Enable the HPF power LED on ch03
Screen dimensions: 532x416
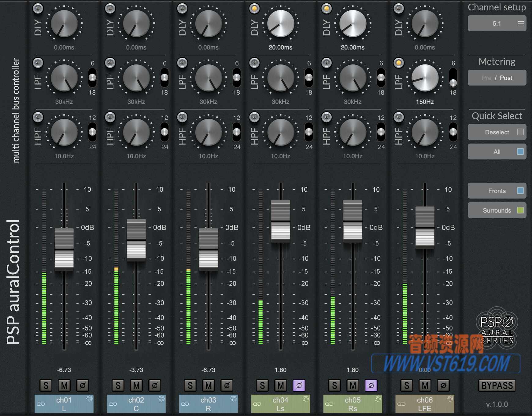coord(182,117)
